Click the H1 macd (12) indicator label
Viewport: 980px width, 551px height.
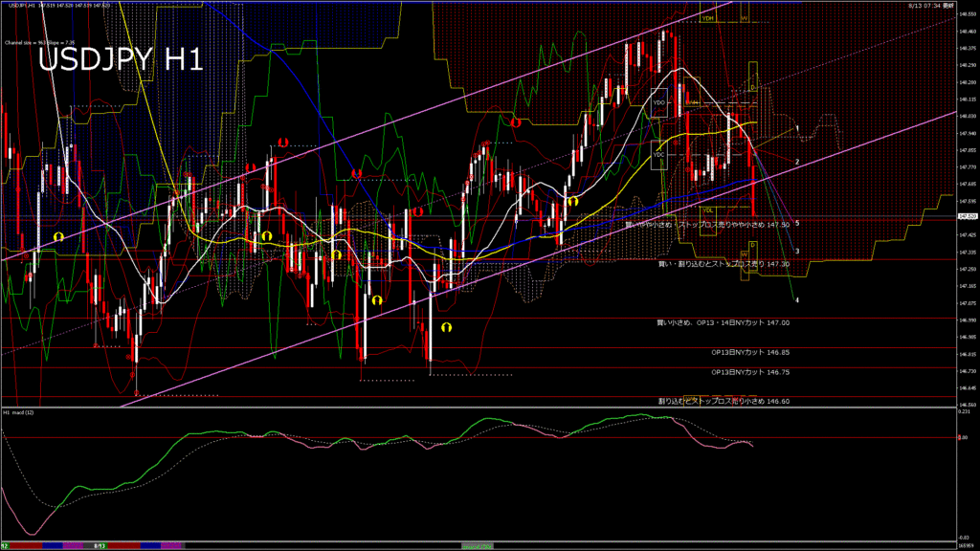pyautogui.click(x=19, y=412)
